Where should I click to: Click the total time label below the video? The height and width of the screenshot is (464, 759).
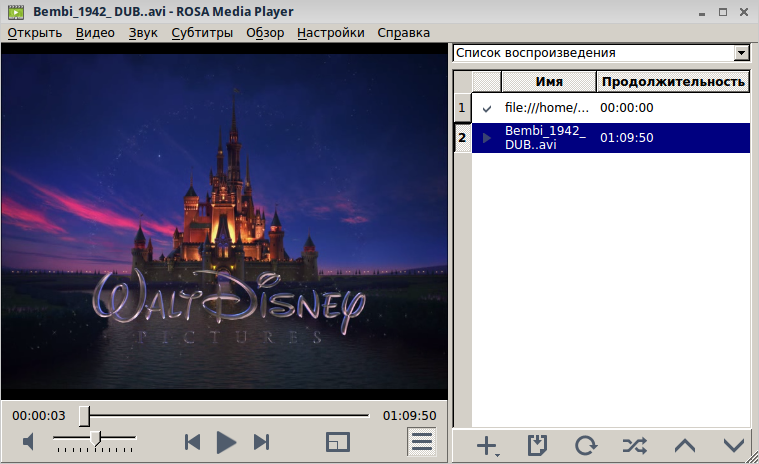click(410, 416)
